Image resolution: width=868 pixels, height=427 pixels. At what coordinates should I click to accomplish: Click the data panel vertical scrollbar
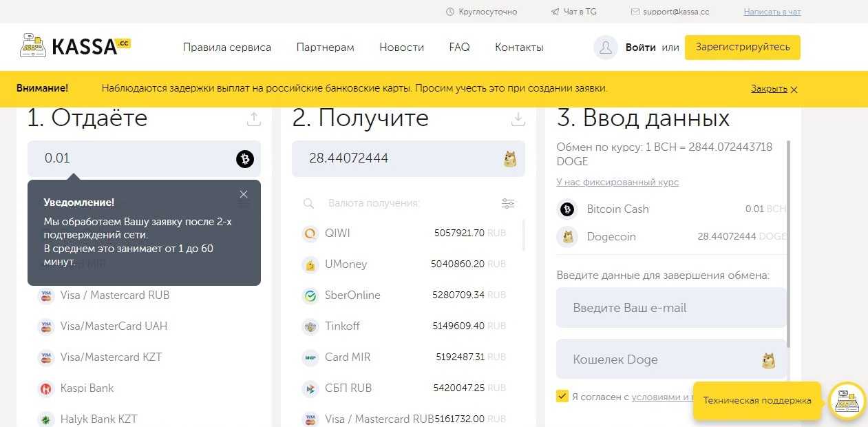coord(788,241)
